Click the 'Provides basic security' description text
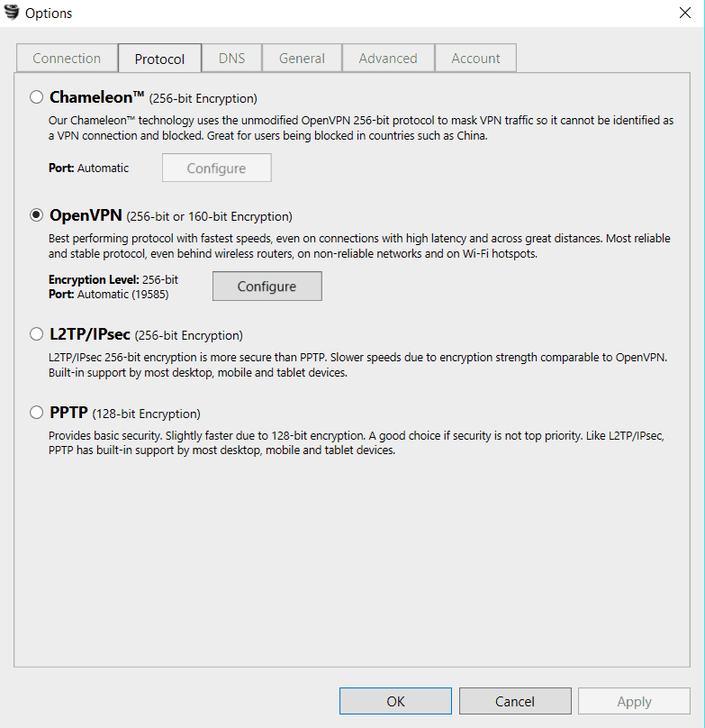 (357, 443)
